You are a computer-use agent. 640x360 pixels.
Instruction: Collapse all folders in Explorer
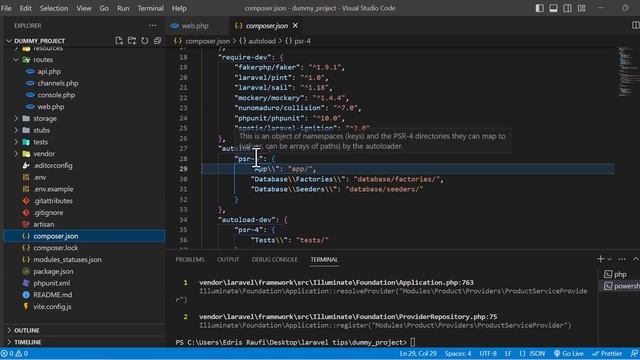pos(157,41)
